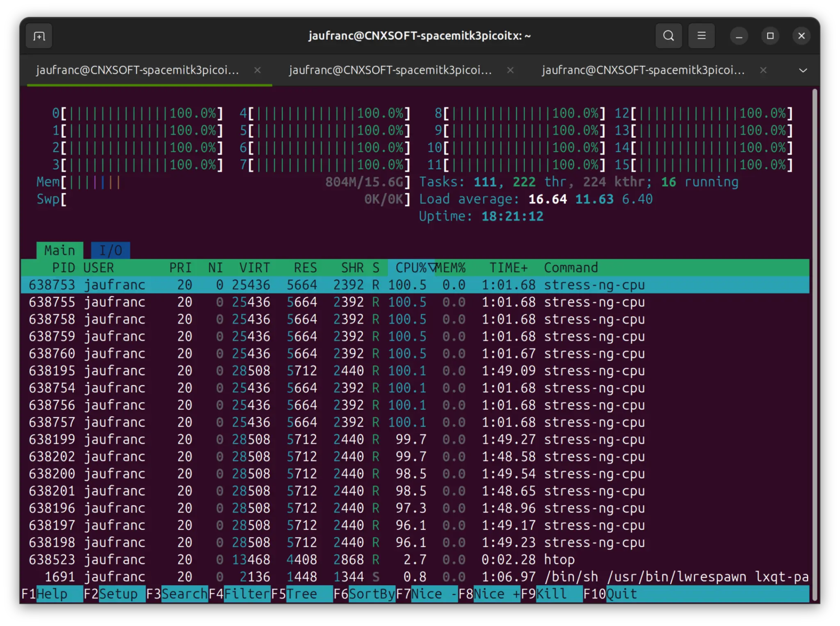Viewport: 840px width, 626px height.
Task: Click the CPU 0 usage meter
Action: [138, 113]
